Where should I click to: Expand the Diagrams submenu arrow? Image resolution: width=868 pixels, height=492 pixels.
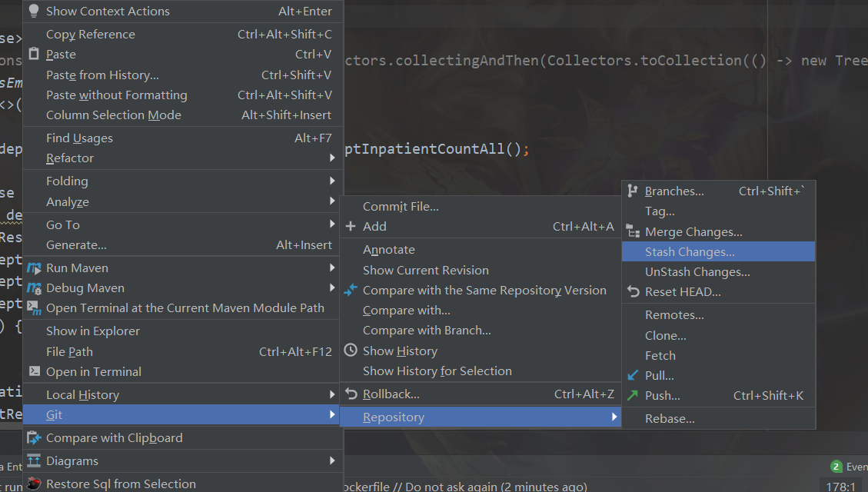332,461
